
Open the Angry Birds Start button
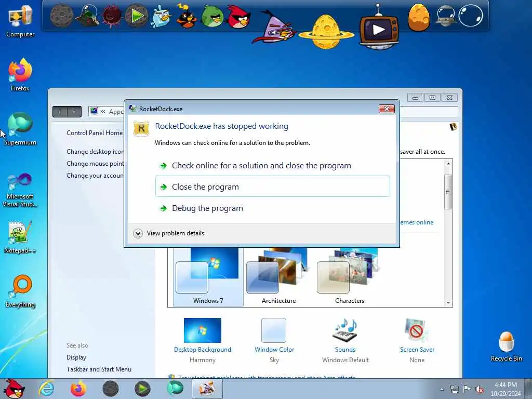[x=14, y=389]
